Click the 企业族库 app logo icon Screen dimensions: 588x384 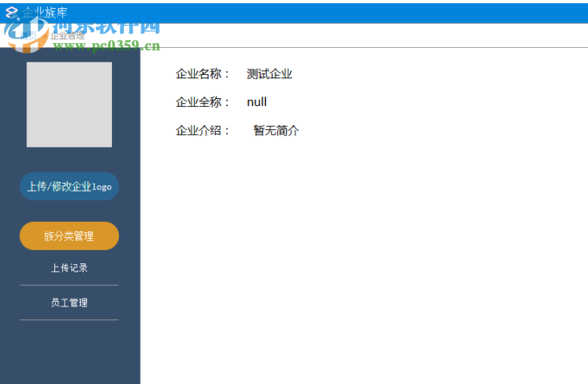[12, 13]
